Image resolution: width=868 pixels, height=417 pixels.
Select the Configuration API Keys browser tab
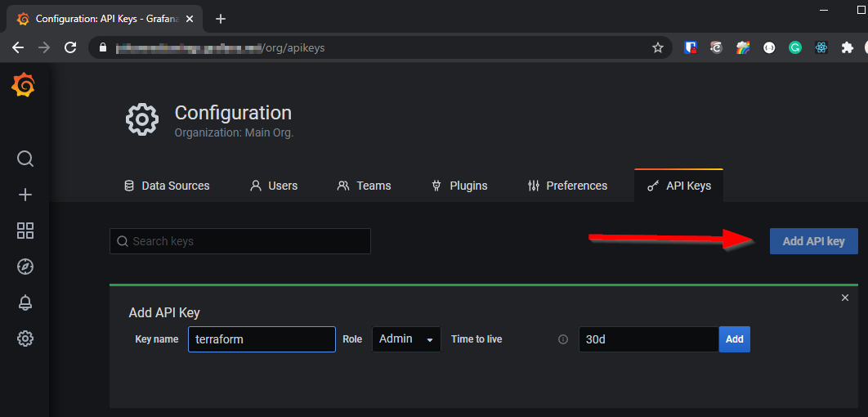pos(105,19)
